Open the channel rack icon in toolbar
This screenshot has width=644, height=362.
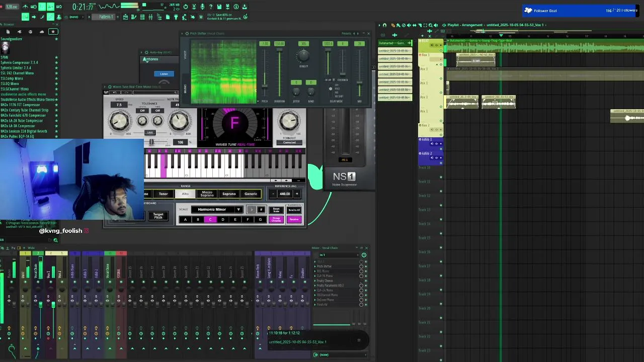click(x=142, y=17)
